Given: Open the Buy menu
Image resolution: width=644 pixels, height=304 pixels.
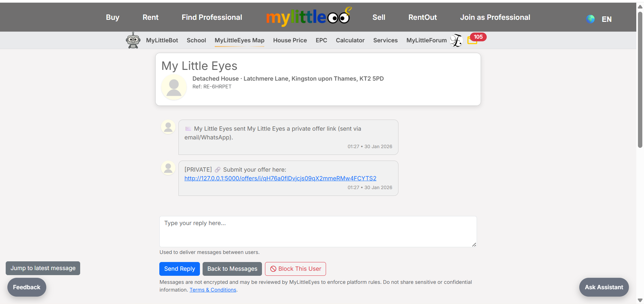Looking at the screenshot, I should pos(113,17).
